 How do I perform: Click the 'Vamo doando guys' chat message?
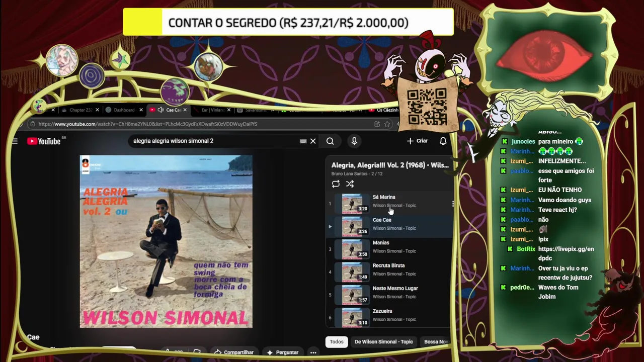(565, 200)
